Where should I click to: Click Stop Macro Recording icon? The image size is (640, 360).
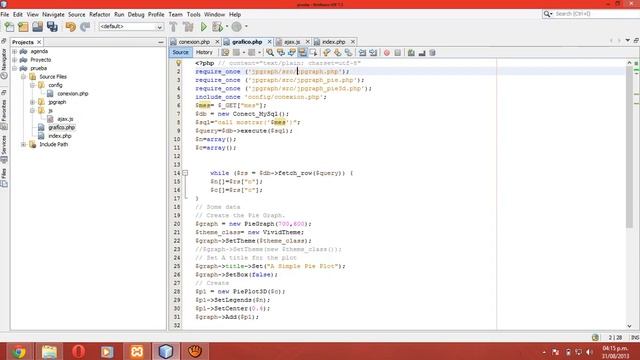pyautogui.click(x=398, y=53)
